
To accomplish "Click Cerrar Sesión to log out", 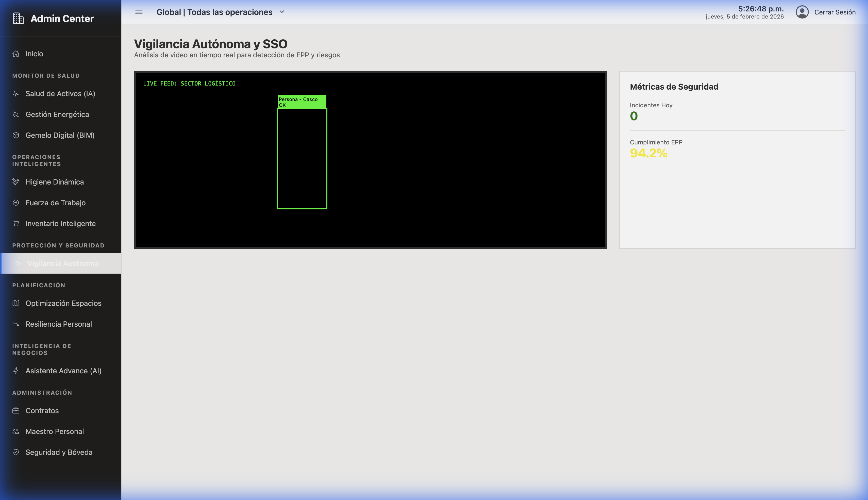I will click(x=835, y=12).
